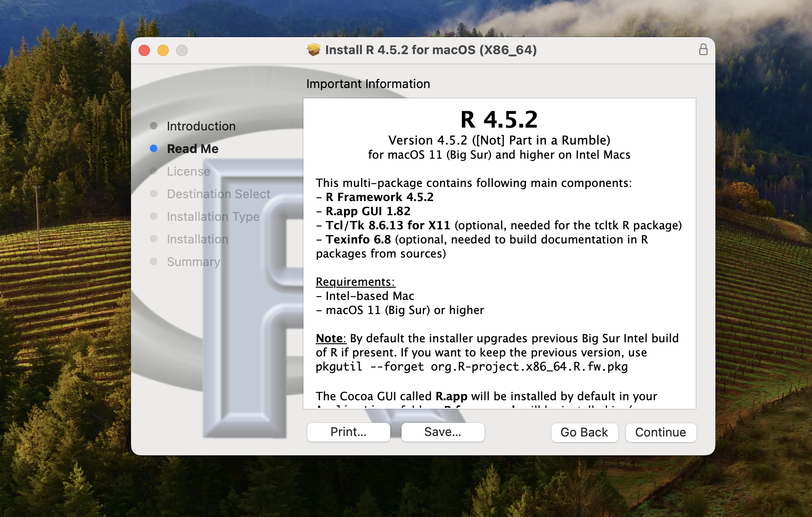Click the Important Information heading
The height and width of the screenshot is (517, 812).
click(368, 84)
